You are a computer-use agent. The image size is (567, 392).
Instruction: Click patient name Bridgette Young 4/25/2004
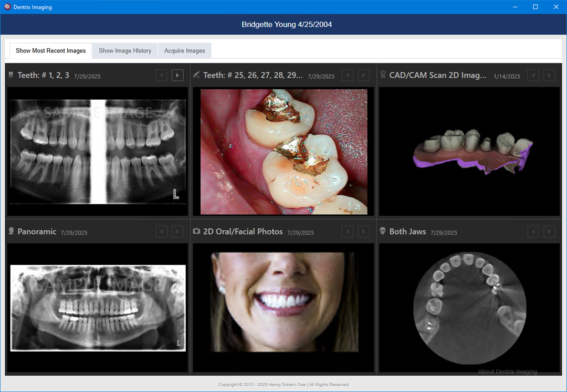point(287,25)
